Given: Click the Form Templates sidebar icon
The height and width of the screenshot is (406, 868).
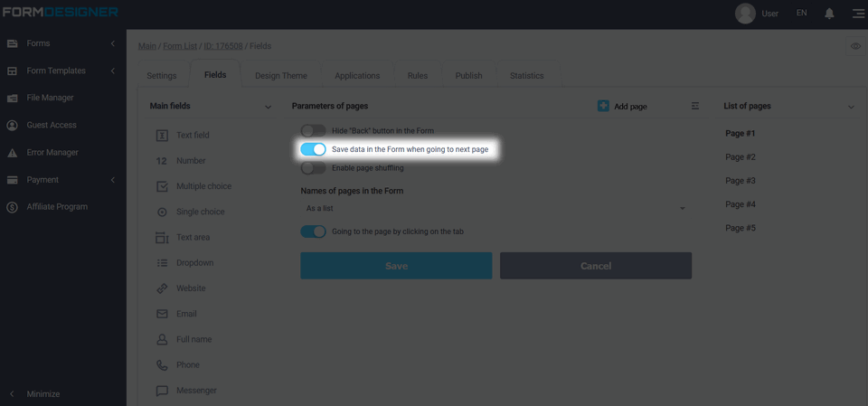Looking at the screenshot, I should pos(12,71).
